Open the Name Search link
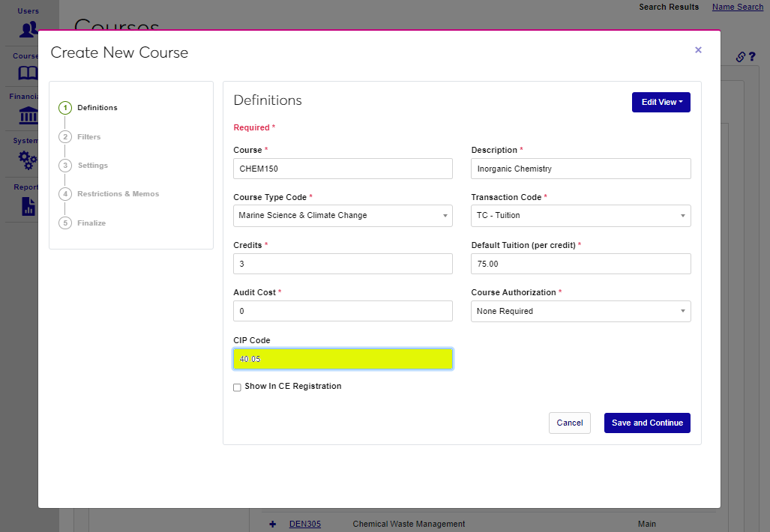 [x=737, y=7]
